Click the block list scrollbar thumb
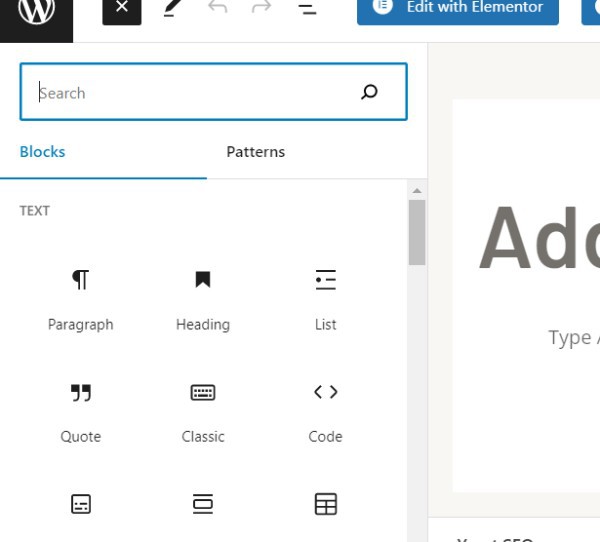 417,232
